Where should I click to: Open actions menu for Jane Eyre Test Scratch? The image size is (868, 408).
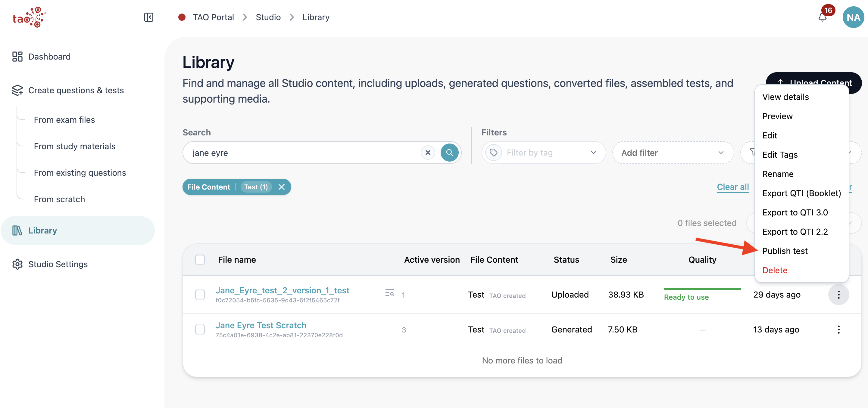(838, 329)
